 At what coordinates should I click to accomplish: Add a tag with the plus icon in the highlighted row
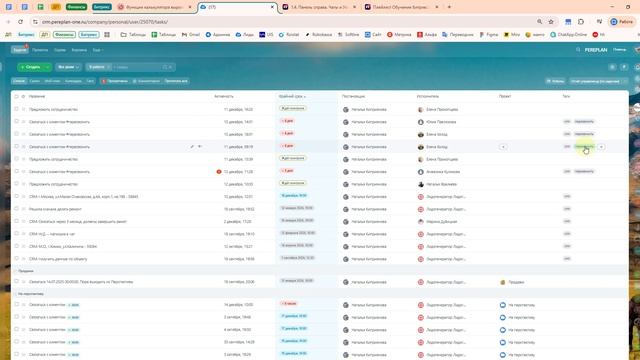click(x=601, y=147)
